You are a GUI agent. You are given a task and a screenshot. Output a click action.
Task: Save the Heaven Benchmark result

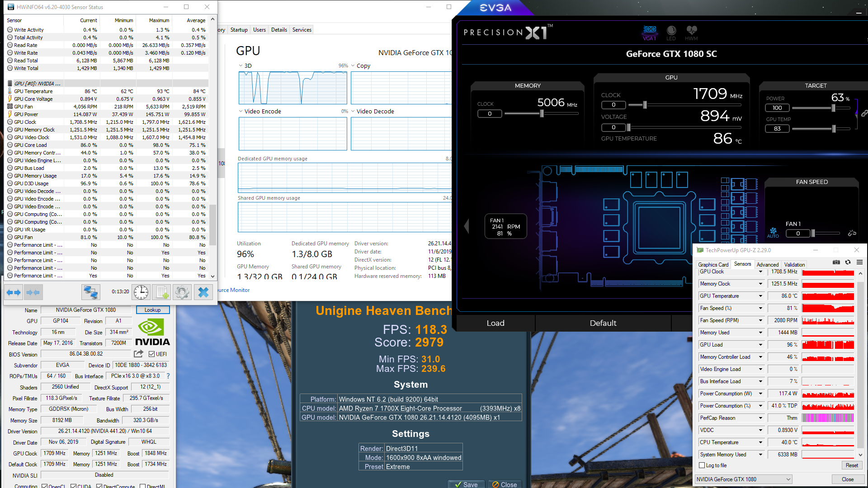pos(466,484)
